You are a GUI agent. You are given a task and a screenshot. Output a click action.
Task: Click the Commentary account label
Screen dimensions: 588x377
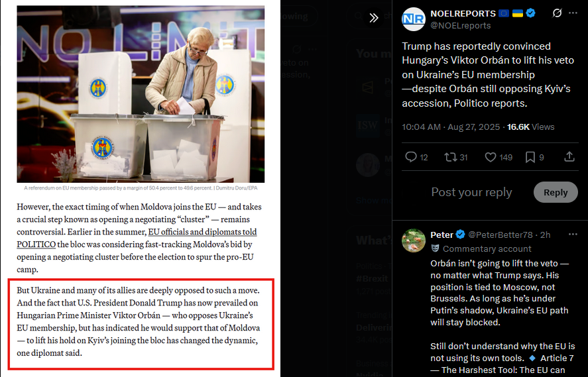487,249
